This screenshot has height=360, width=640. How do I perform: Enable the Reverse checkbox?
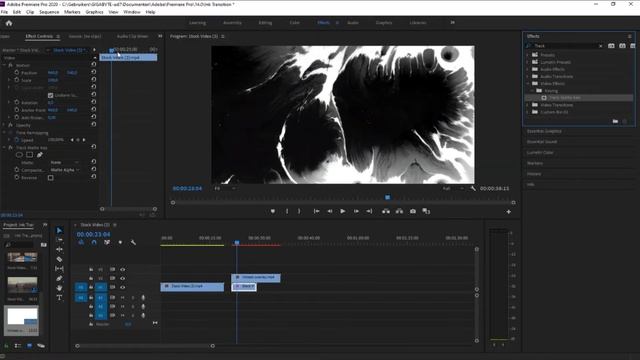click(x=51, y=178)
